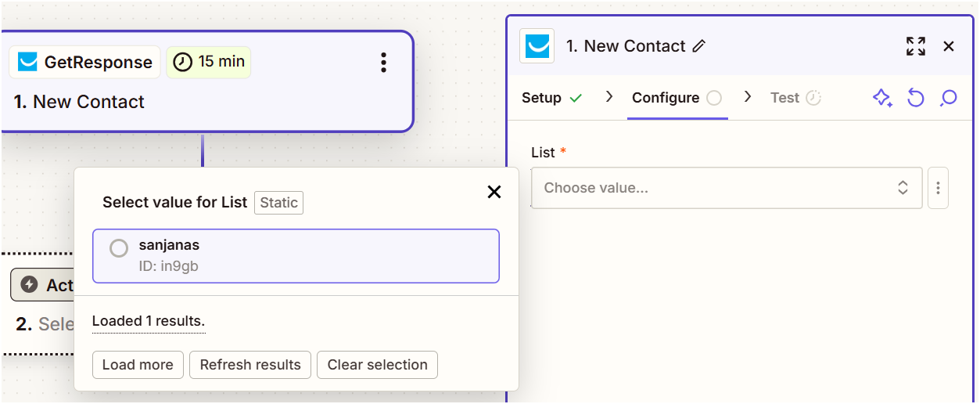Screen dimensions: 980x404
Task: Open the three-dot menu on the GetResponse step
Action: [x=383, y=63]
